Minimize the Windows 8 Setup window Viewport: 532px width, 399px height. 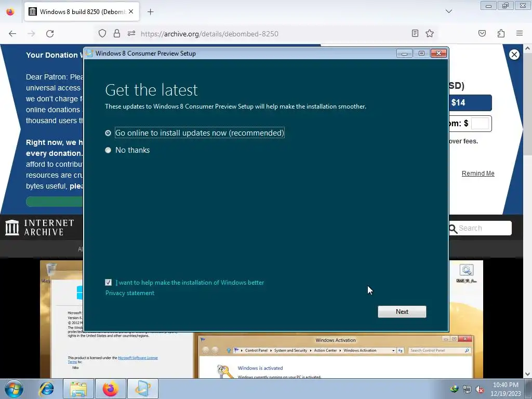click(404, 54)
